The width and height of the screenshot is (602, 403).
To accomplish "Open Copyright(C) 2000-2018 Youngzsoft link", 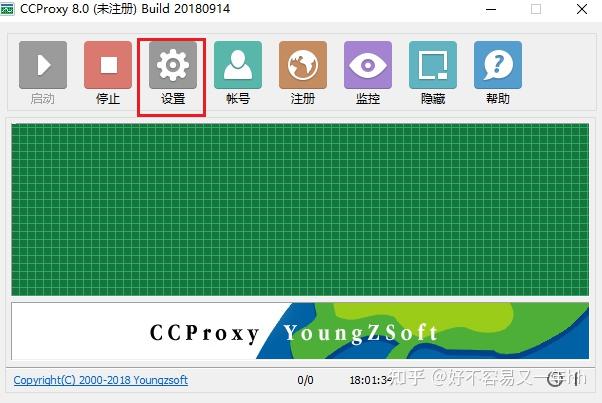I will [101, 380].
